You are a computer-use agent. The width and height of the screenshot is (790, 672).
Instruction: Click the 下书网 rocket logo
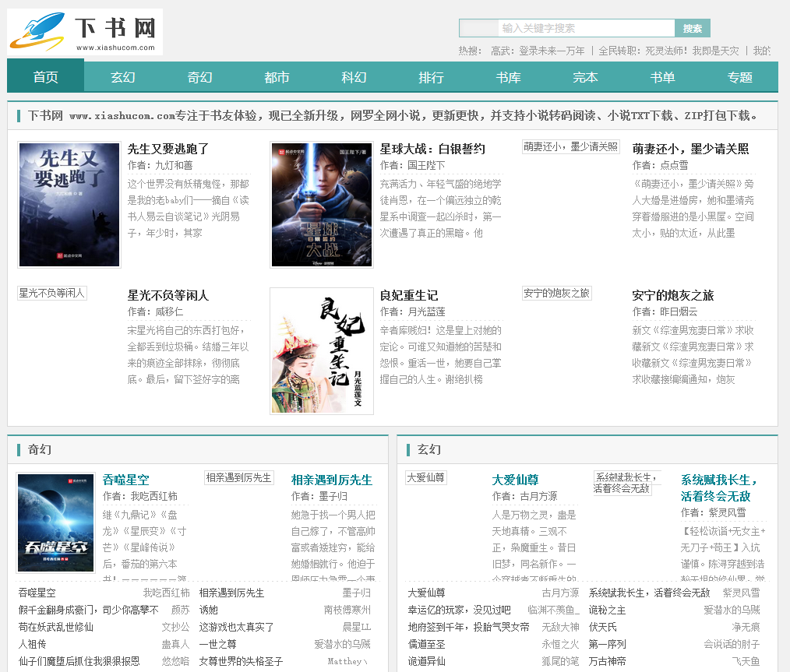84,32
